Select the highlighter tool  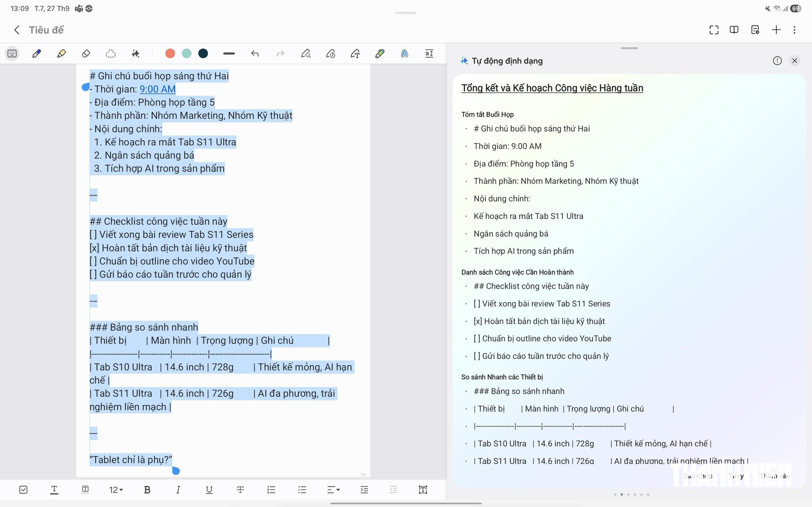pos(61,54)
